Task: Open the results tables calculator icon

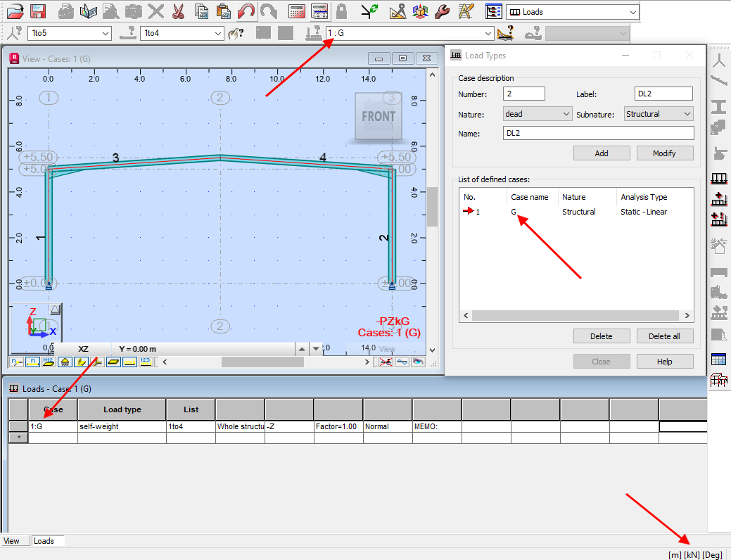Action: click(x=319, y=11)
